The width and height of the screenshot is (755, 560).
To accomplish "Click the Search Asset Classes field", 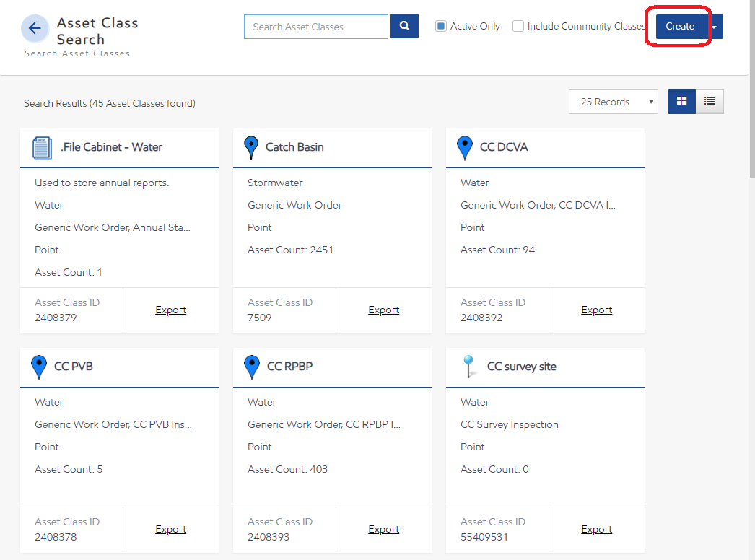I will [316, 27].
